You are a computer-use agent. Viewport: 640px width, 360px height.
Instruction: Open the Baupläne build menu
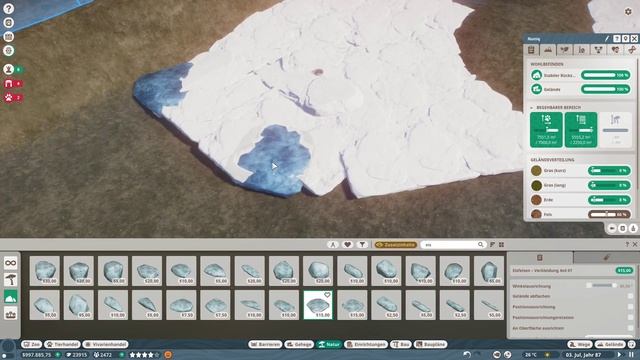point(431,344)
